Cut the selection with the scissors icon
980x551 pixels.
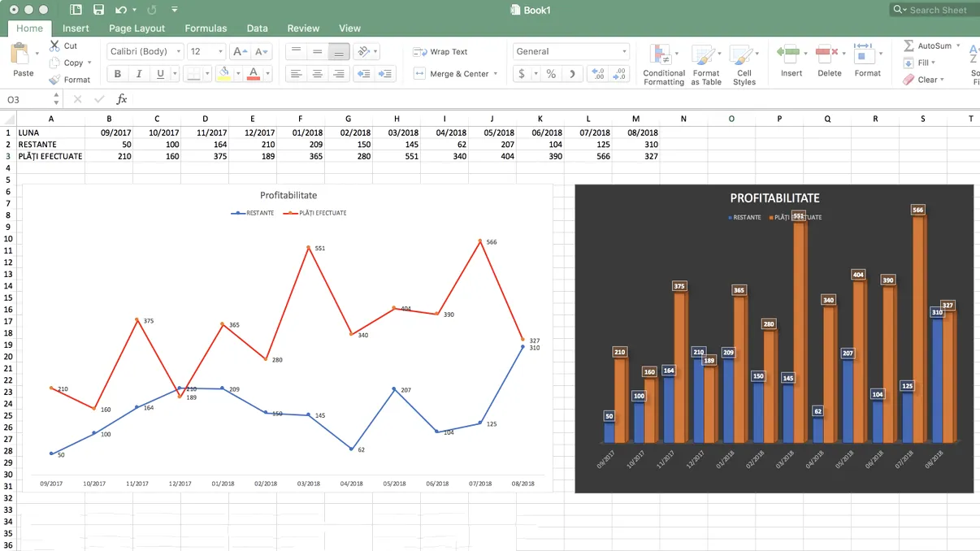[x=54, y=46]
